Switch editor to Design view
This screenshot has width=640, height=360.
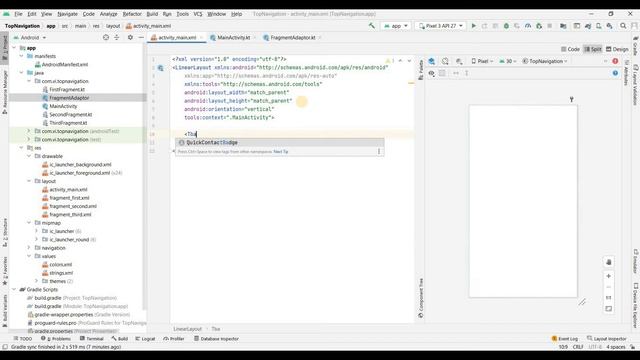pyautogui.click(x=617, y=49)
